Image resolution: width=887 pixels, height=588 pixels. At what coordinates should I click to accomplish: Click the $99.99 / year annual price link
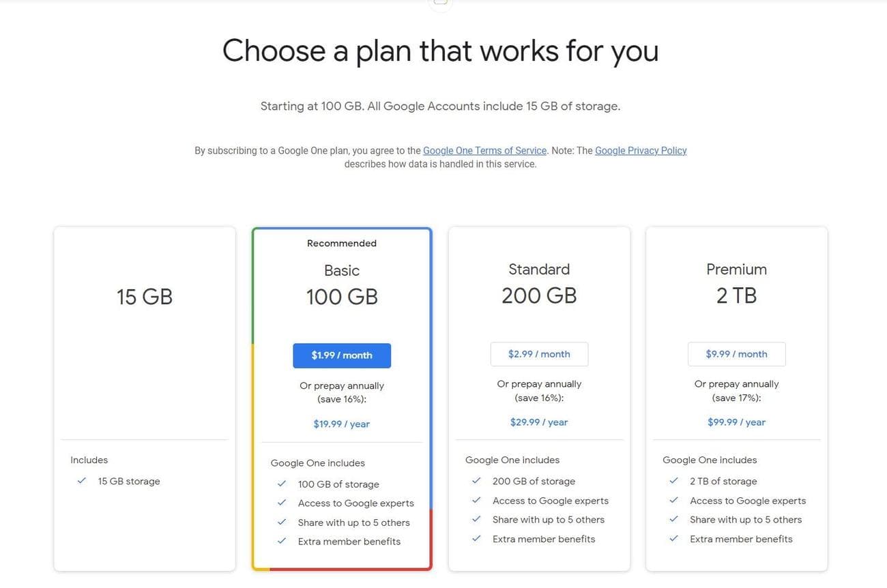tap(736, 422)
